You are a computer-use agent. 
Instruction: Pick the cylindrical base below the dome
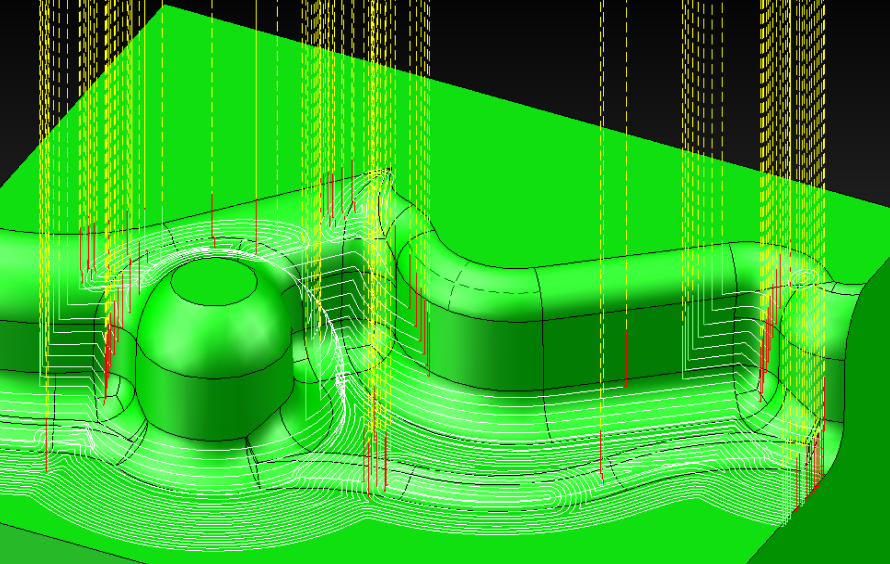[x=210, y=405]
